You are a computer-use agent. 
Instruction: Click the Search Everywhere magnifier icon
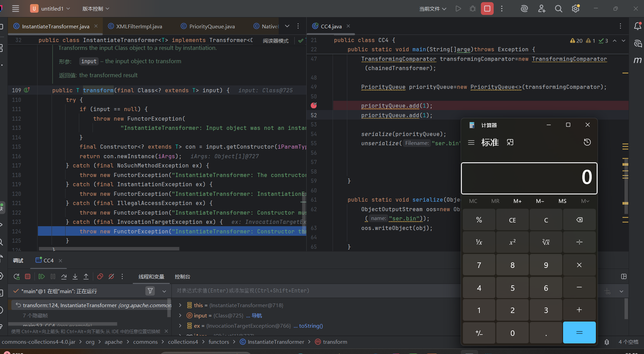point(558,9)
